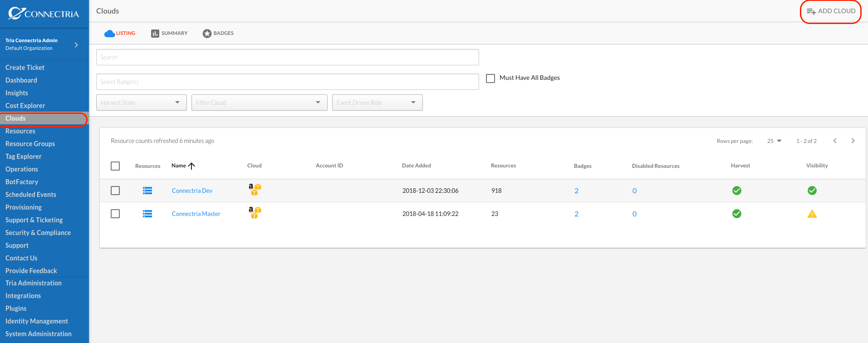This screenshot has width=868, height=343.
Task: Click the Account ID column header
Action: click(x=329, y=166)
